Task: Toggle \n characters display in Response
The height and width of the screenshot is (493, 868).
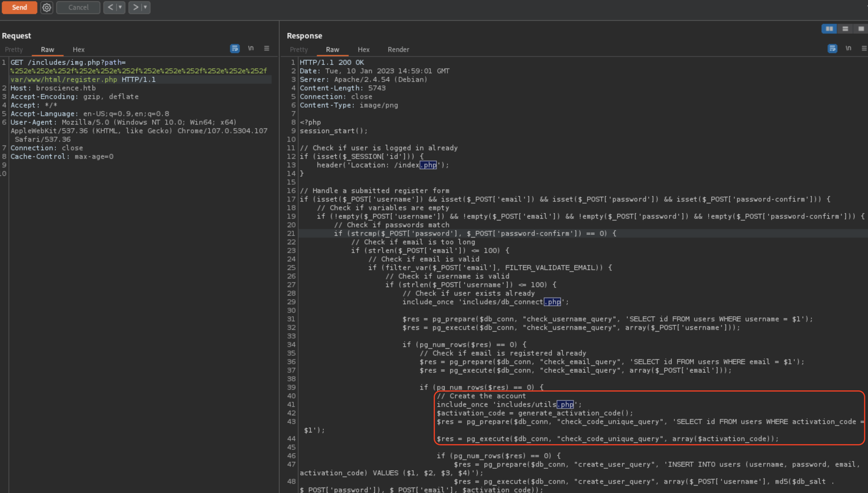Action: pyautogui.click(x=848, y=49)
